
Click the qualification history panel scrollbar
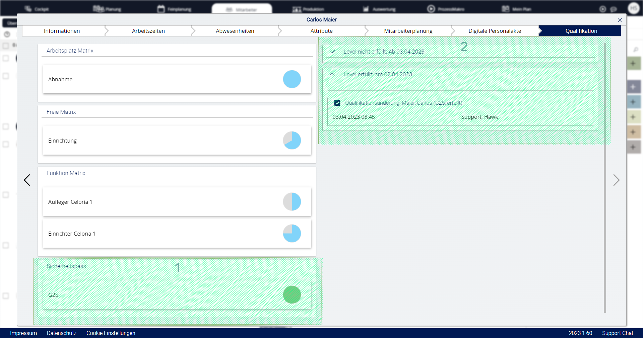(605, 177)
